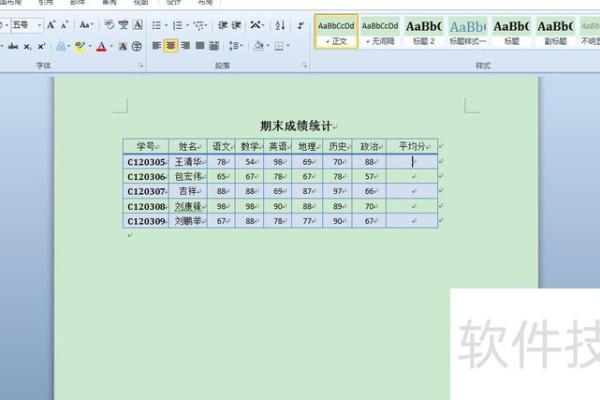Expand the borders dropdown arrow
Viewport: 600px width, 400px height.
click(x=288, y=46)
